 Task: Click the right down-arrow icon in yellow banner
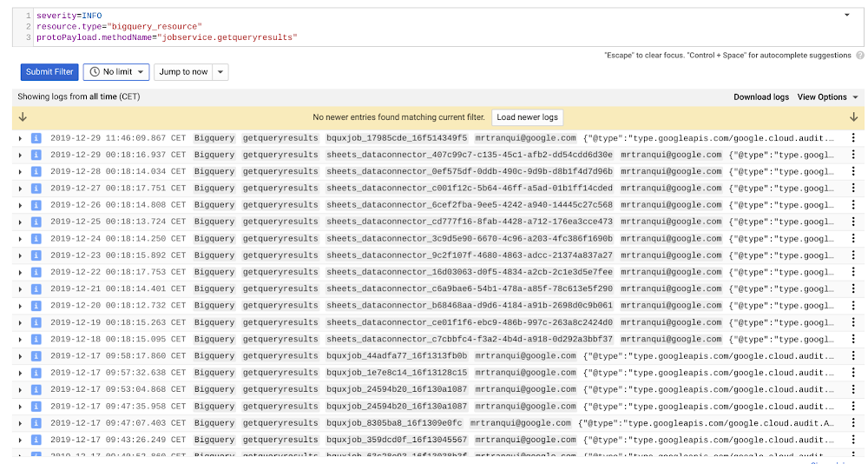coord(853,117)
